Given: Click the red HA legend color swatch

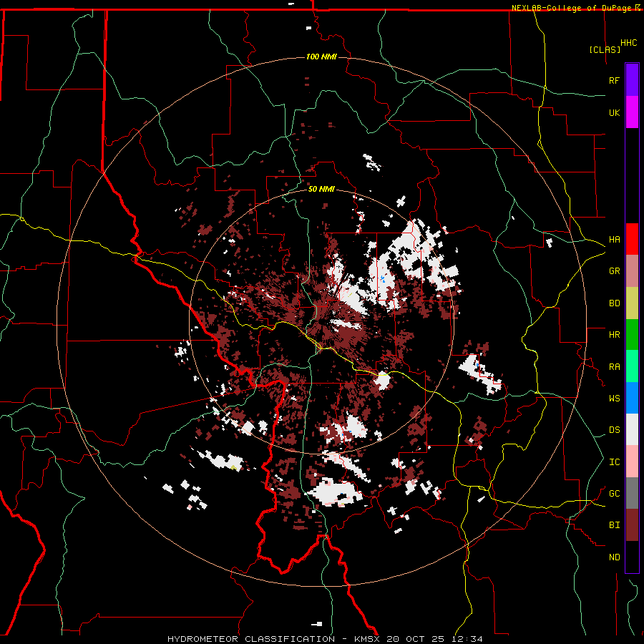Looking at the screenshot, I should pyautogui.click(x=632, y=239).
